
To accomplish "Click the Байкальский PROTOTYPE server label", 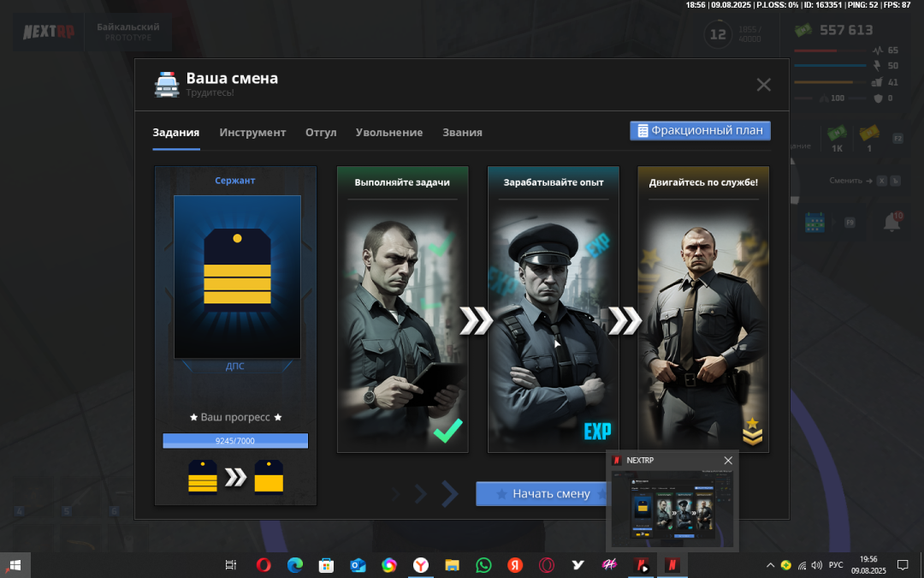I will (x=127, y=32).
